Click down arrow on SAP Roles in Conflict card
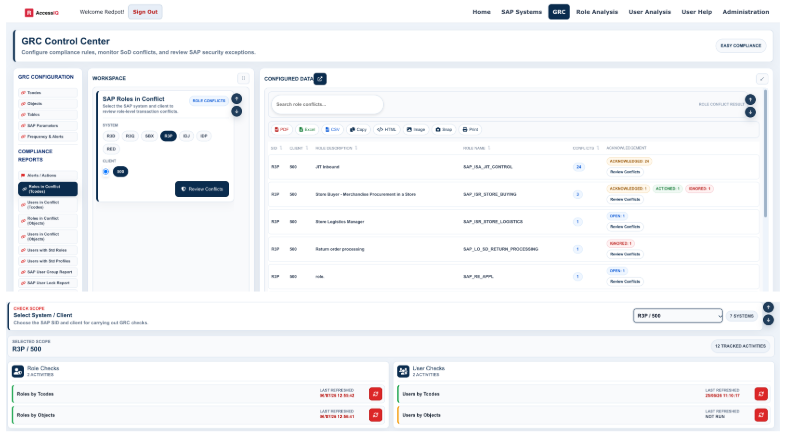Image resolution: width=786 pixels, height=443 pixels. point(237,111)
